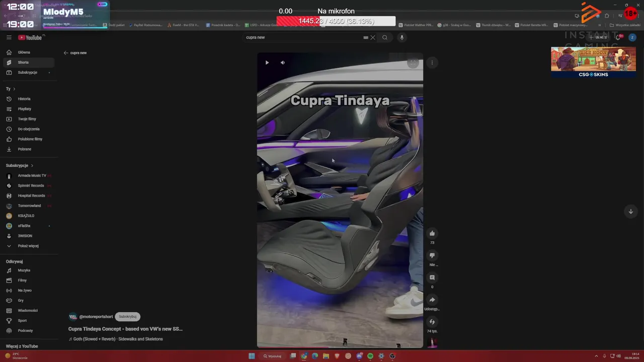The height and width of the screenshot is (362, 644).
Task: Like the short with thumbs up
Action: coord(432,233)
